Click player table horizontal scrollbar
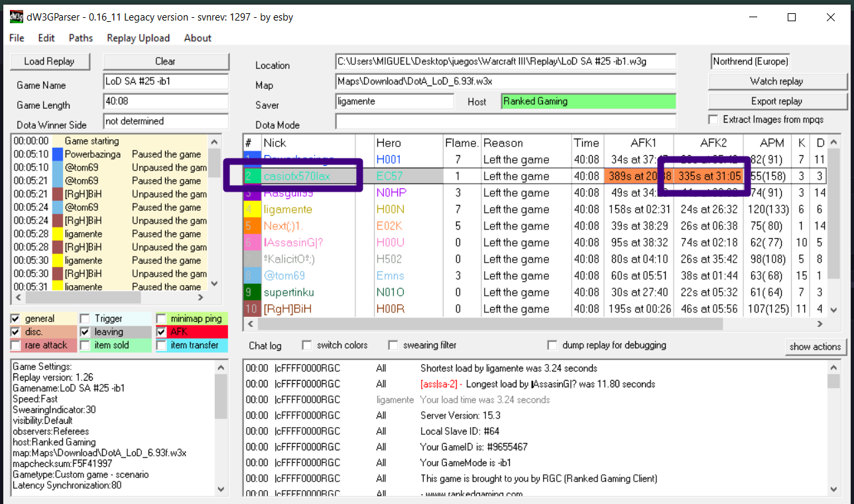Screen dimensions: 854x504 click(x=490, y=324)
